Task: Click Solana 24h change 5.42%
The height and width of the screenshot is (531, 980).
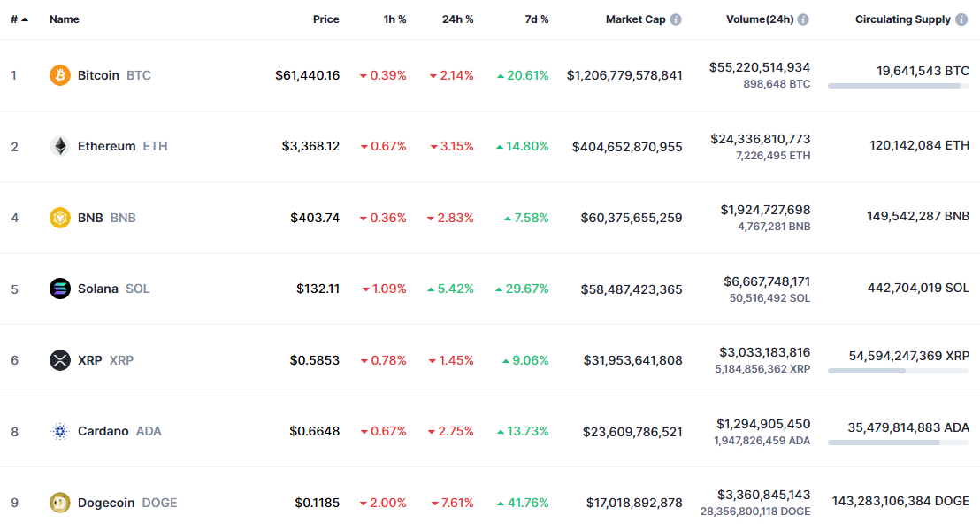Action: pos(450,289)
